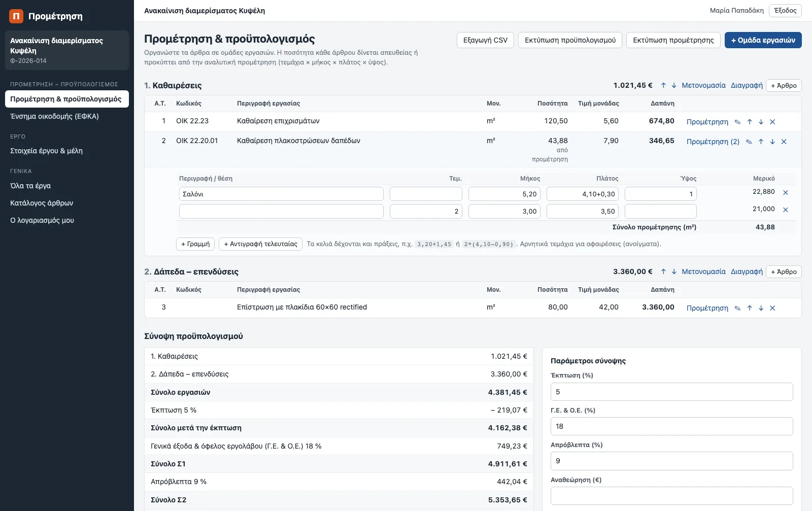Add article to Καθαιρέσεις with + Άρθρο
The height and width of the screenshot is (511, 812).
[784, 86]
